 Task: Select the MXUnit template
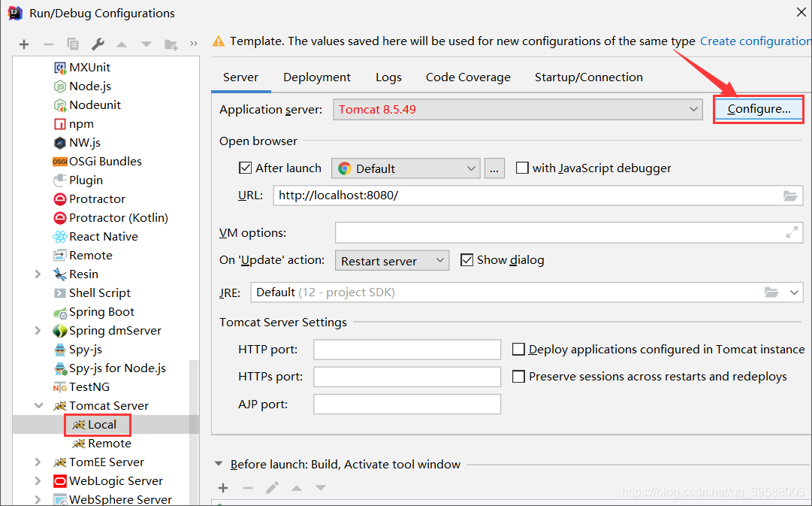pyautogui.click(x=89, y=68)
